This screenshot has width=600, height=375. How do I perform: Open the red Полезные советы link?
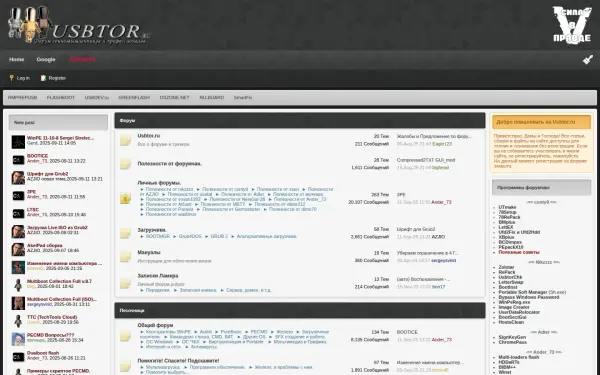(519, 252)
